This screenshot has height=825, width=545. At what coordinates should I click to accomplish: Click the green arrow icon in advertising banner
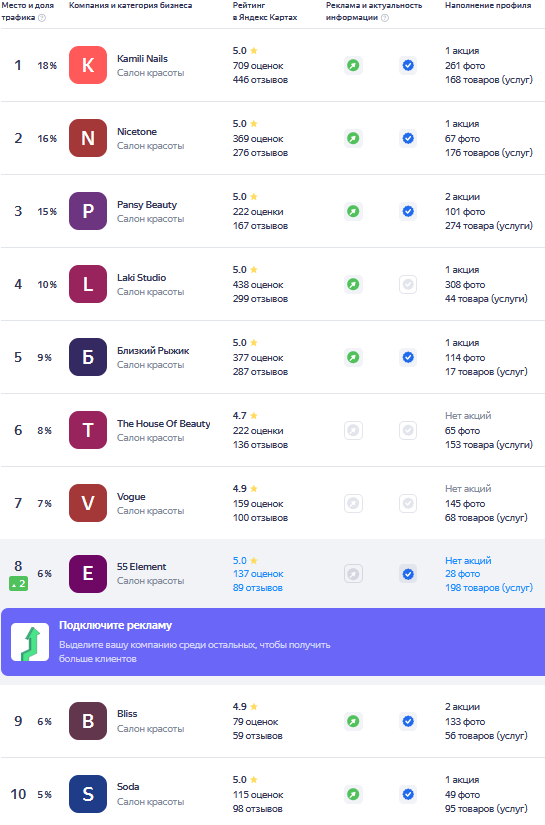click(x=30, y=642)
